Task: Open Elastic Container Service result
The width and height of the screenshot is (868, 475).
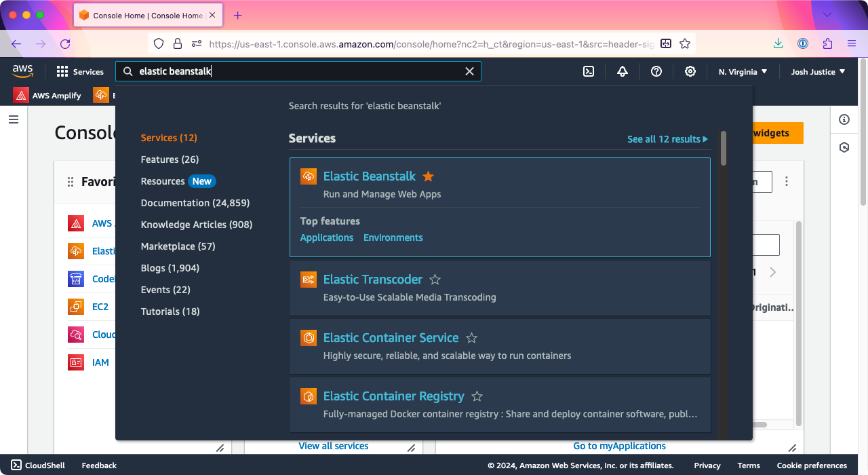Action: [x=391, y=338]
